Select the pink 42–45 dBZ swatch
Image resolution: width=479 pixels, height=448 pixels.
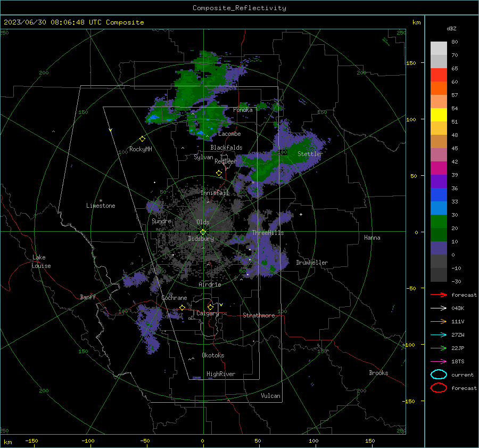point(439,155)
